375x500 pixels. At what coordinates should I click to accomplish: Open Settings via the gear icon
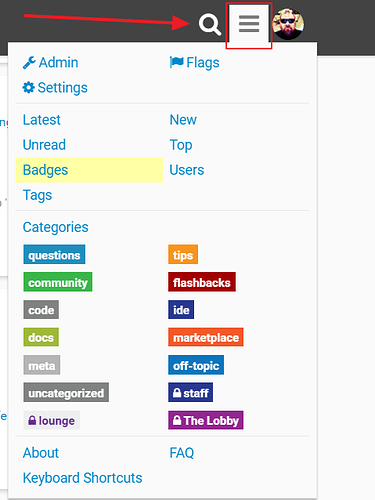point(28,87)
